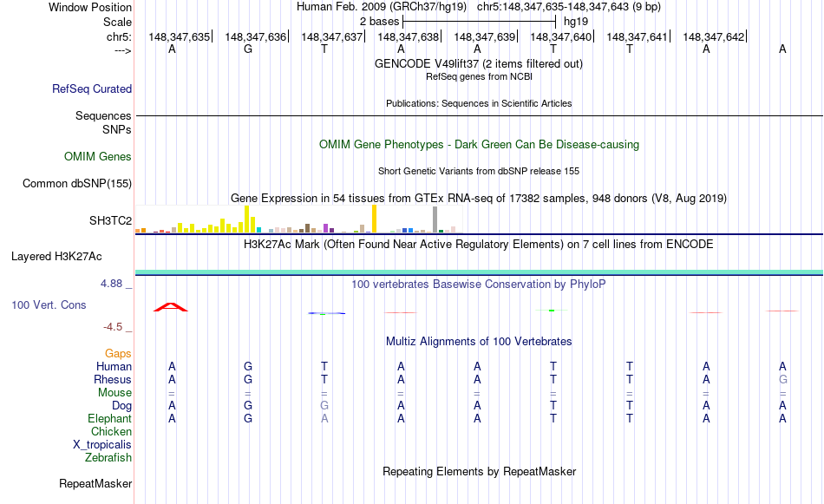Click the red PhyloP conservation peak
This screenshot has width=824, height=504.
(x=171, y=307)
